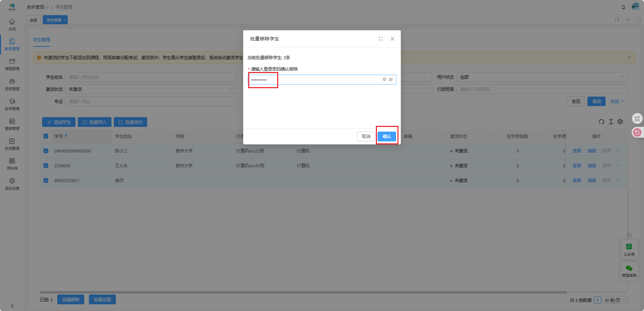Open 课程管理 in the sidebar
The width and height of the screenshot is (644, 311).
tap(12, 64)
